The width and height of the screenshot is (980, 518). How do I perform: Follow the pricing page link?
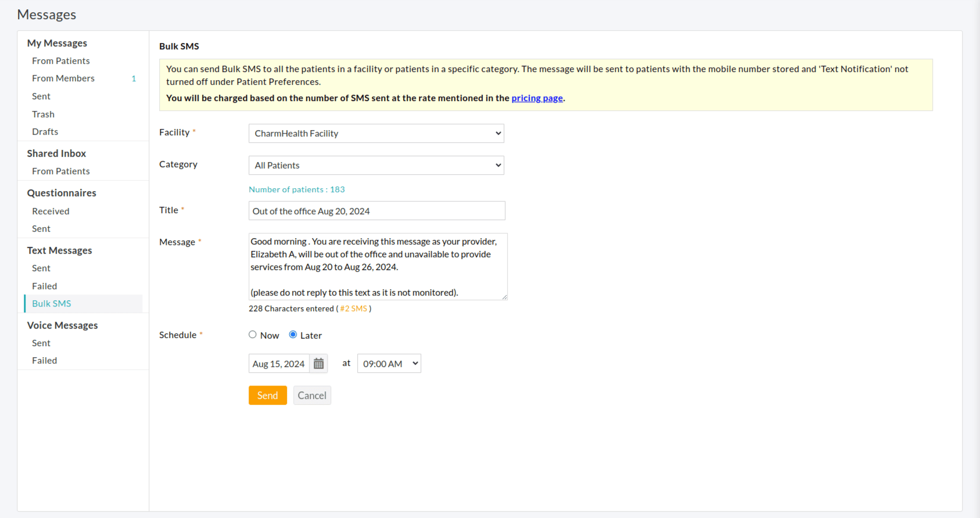(537, 98)
